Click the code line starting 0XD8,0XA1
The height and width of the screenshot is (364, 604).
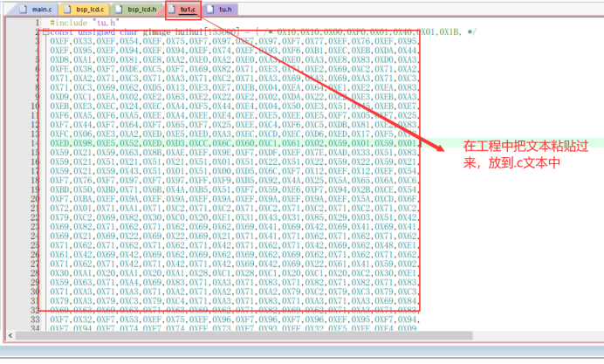tap(234, 59)
